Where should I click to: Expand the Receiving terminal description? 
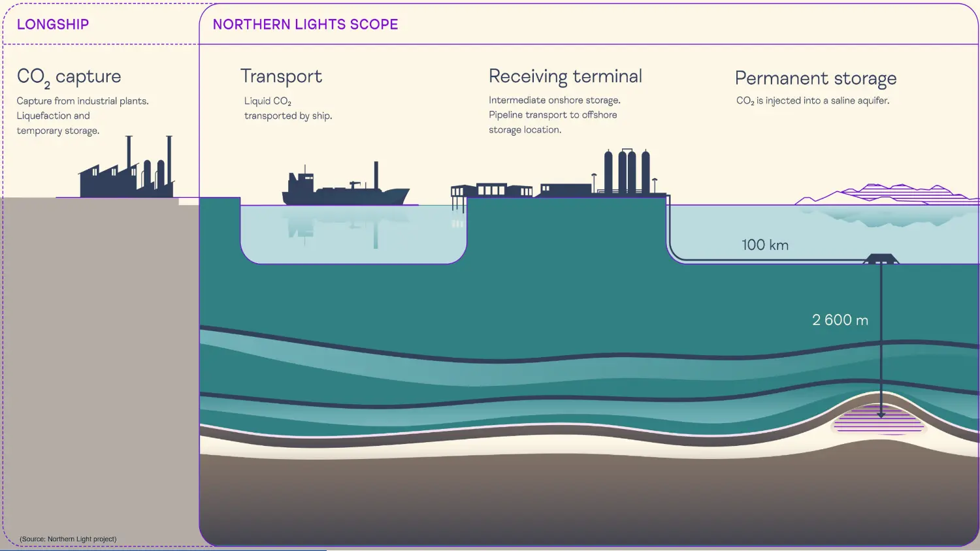[x=553, y=114]
